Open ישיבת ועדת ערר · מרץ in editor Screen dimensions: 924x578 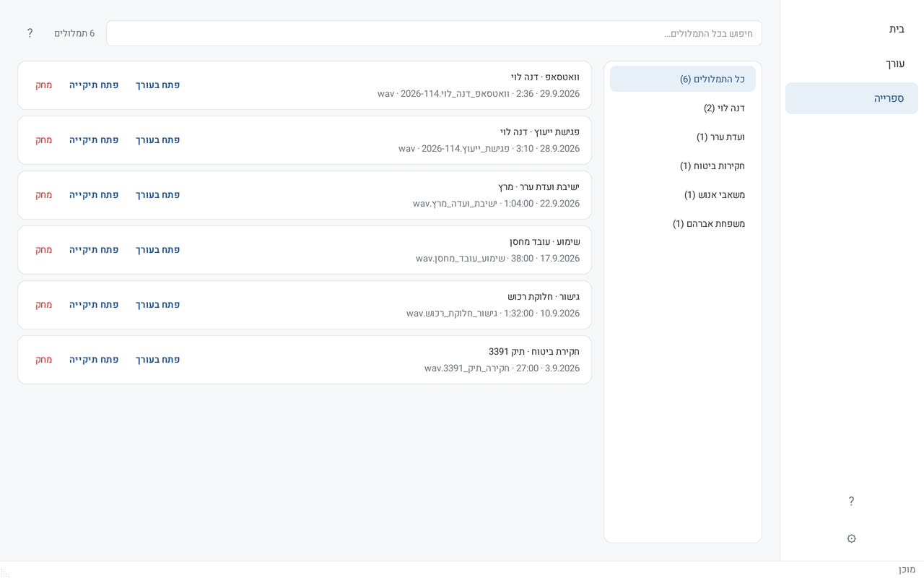pos(158,195)
